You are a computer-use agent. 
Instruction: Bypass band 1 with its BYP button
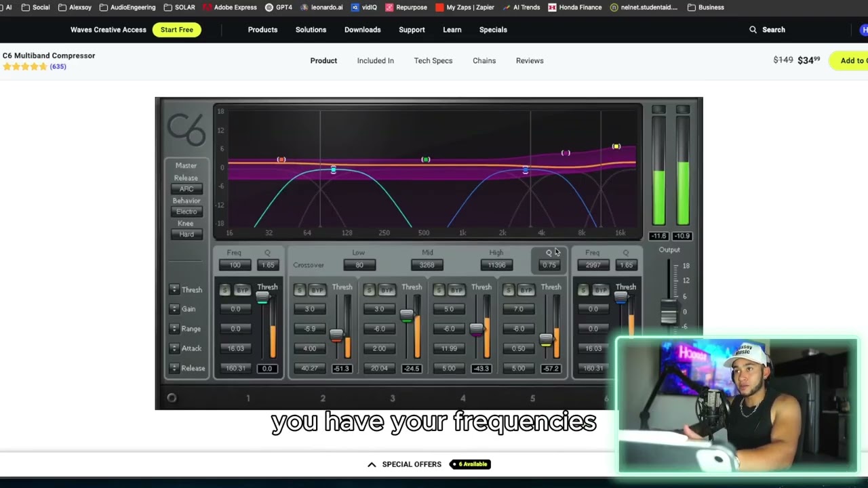242,290
